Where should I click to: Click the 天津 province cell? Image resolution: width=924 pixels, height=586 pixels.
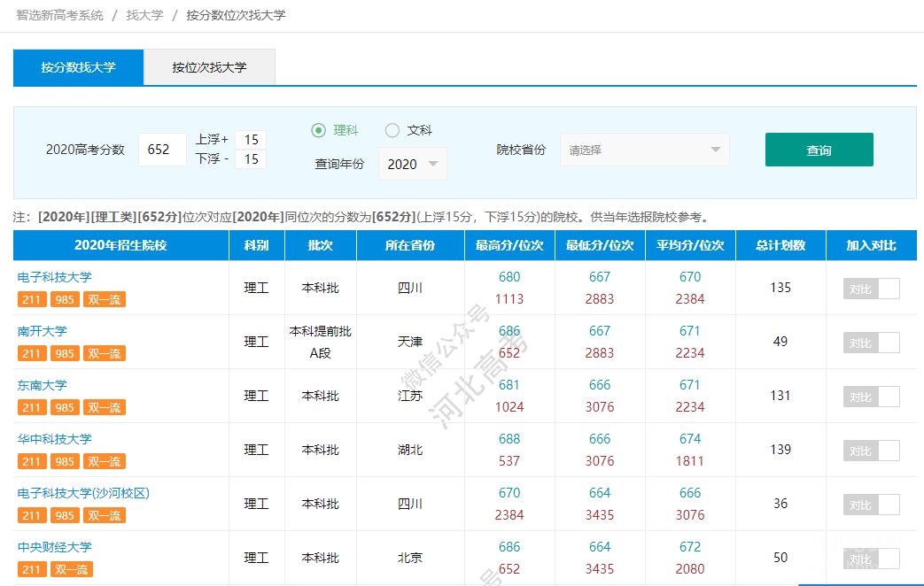pos(410,343)
